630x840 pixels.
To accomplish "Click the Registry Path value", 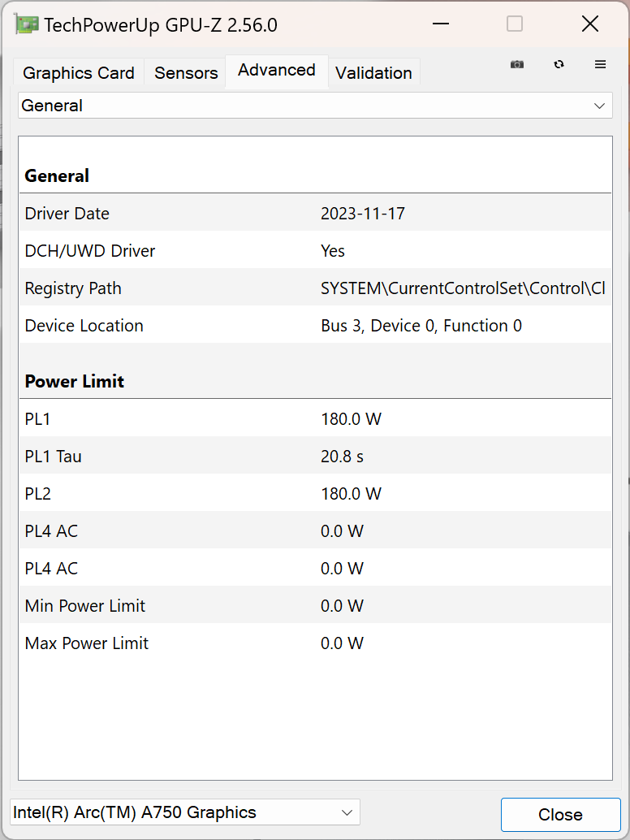I will pos(463,288).
